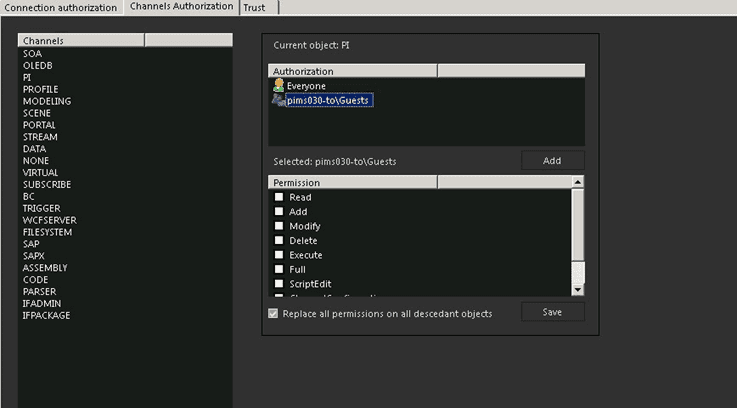Click the Channels column header
Screen dimensions: 737x408
pyautogui.click(x=81, y=40)
